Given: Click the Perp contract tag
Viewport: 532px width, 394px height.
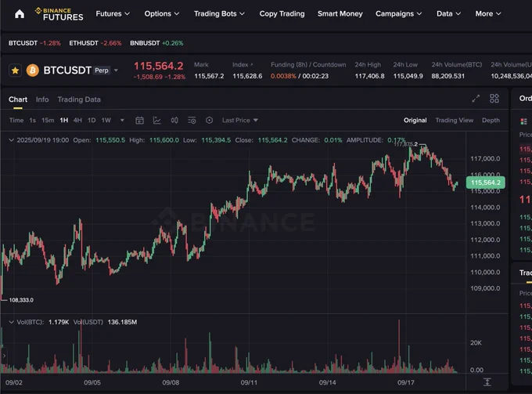Looking at the screenshot, I should [102, 70].
